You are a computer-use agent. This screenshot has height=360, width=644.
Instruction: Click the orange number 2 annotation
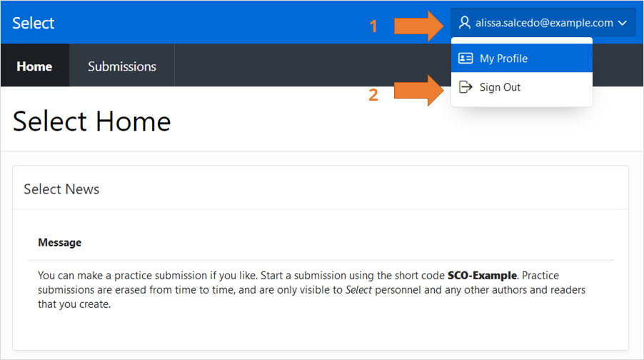click(373, 94)
